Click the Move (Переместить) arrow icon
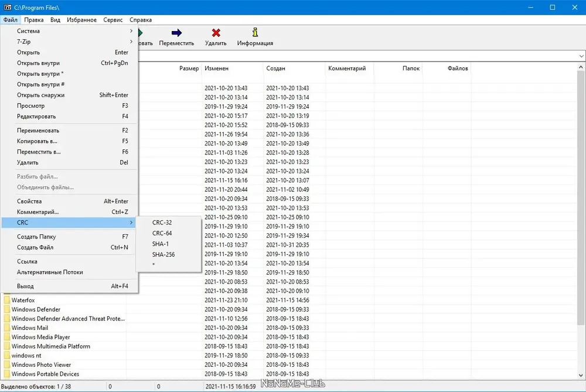The width and height of the screenshot is (586, 392). coord(176,33)
